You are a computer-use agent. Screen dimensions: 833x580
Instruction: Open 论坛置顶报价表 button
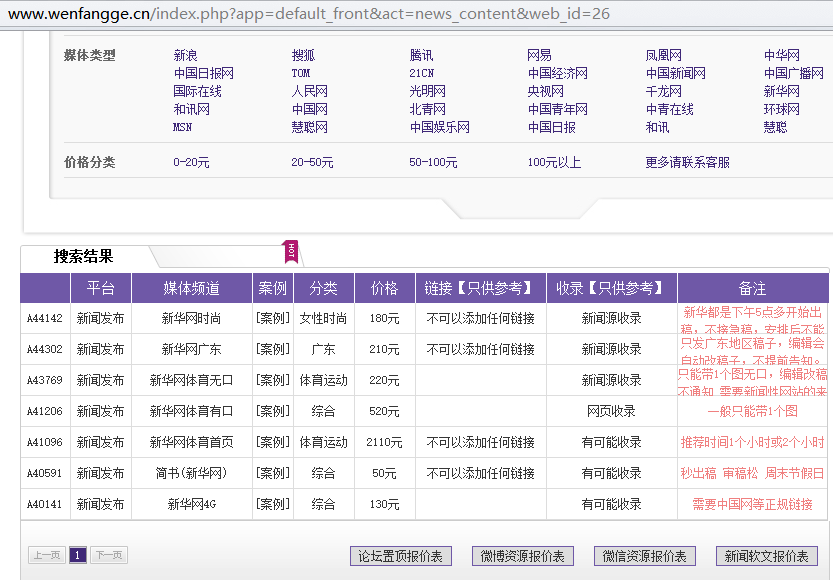[x=400, y=557]
